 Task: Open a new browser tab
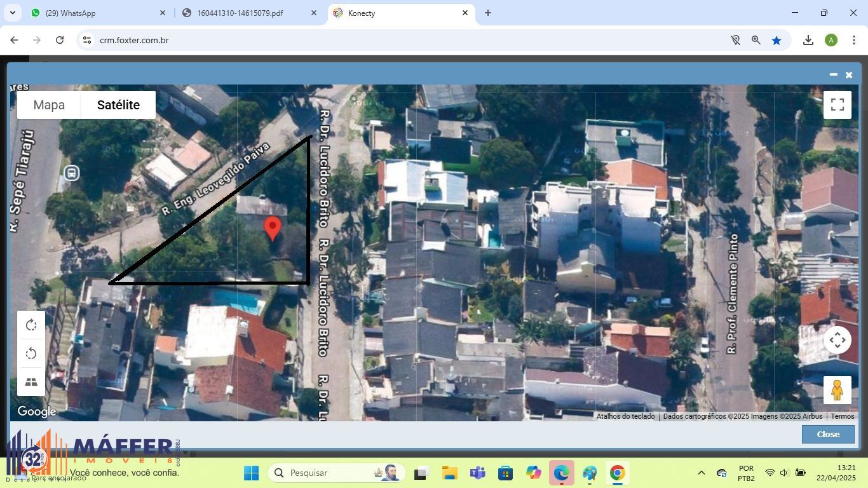pyautogui.click(x=488, y=13)
